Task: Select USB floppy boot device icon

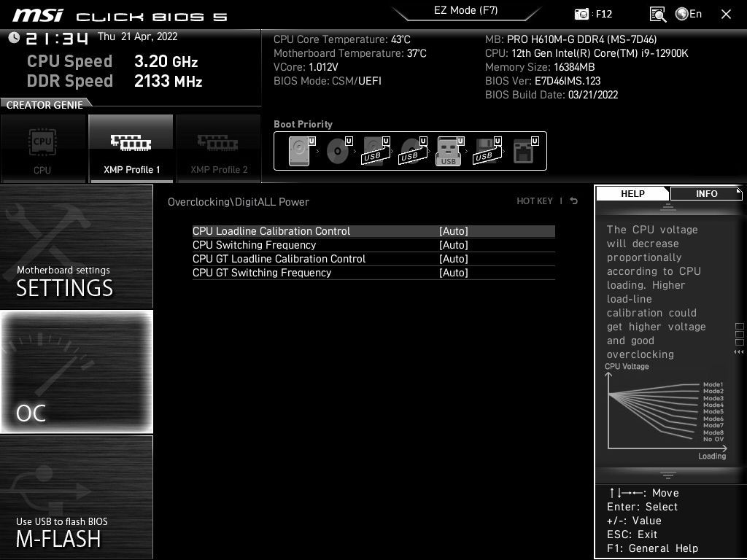Action: 487,151
